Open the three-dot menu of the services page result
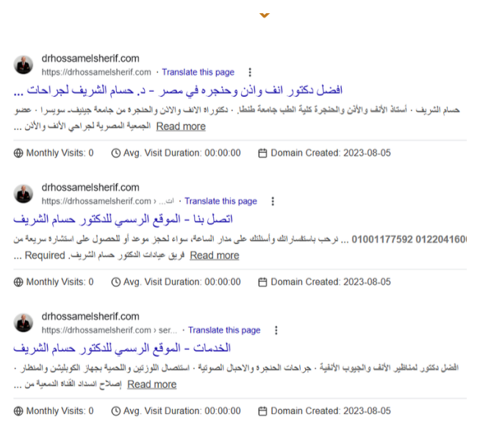The image size is (480, 448). pyautogui.click(x=276, y=330)
